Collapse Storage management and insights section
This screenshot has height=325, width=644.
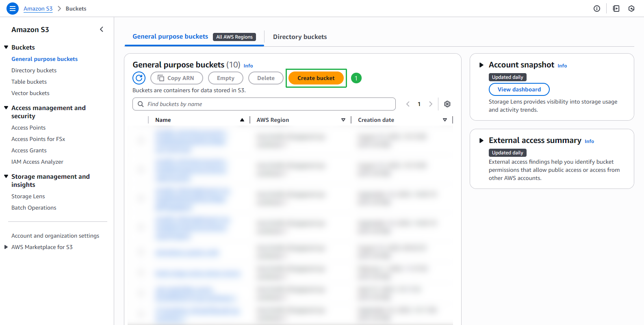pyautogui.click(x=6, y=176)
